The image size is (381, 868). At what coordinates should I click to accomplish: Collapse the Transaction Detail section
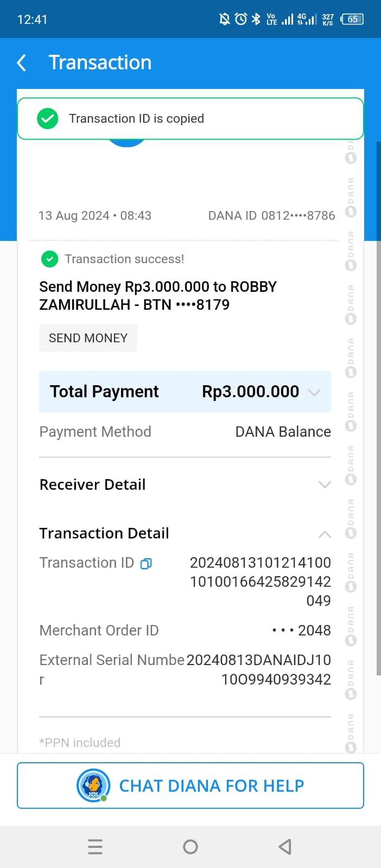(x=324, y=534)
